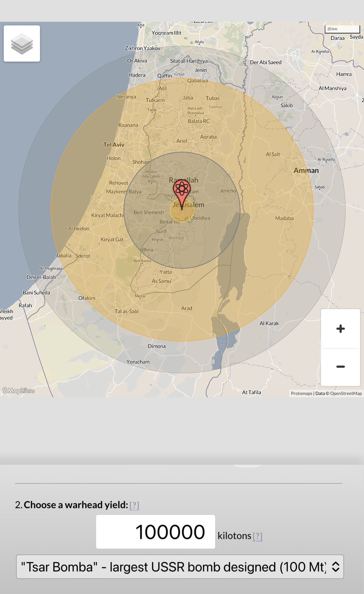Click the Sderot label
Image resolution: width=364 pixels, height=594 pixels.
83,256
